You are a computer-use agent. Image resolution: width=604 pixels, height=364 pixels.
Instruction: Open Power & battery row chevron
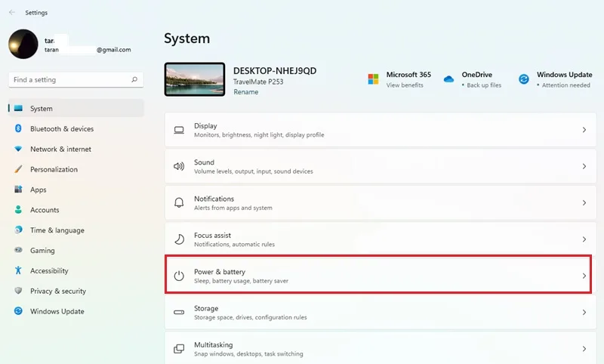pyautogui.click(x=584, y=276)
